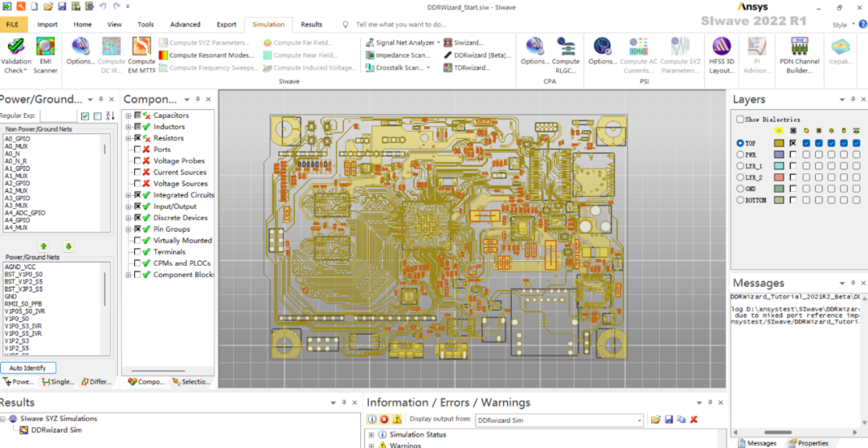Click the Auto Identify button
Screen dimensions: 868x448
(27, 368)
